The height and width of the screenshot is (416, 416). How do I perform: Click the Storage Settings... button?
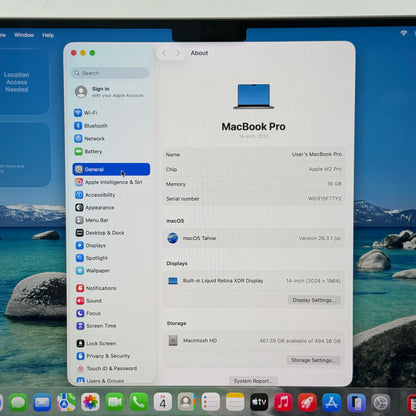coord(313,360)
